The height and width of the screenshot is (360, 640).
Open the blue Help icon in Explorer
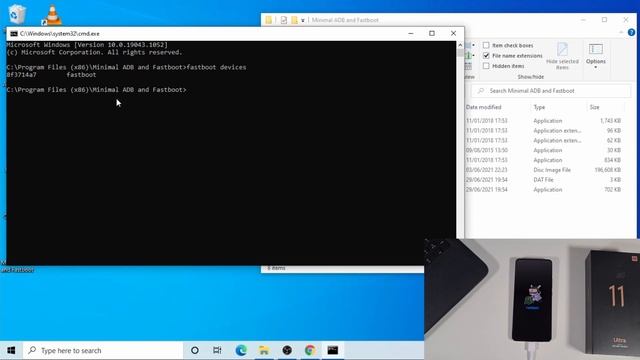(631, 32)
